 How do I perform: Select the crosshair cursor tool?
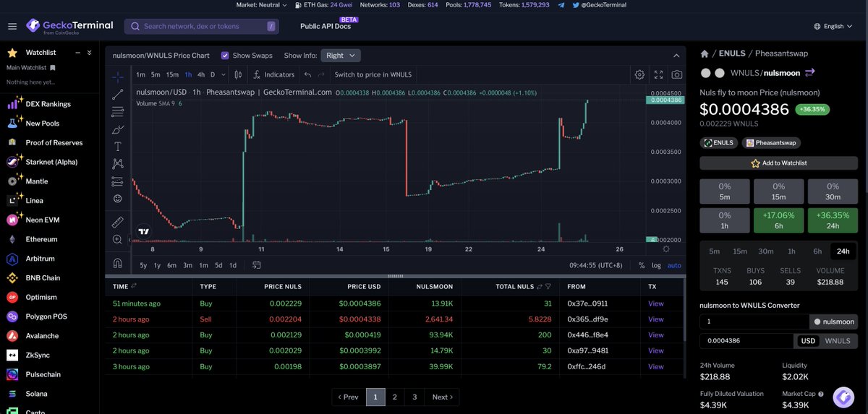(118, 77)
